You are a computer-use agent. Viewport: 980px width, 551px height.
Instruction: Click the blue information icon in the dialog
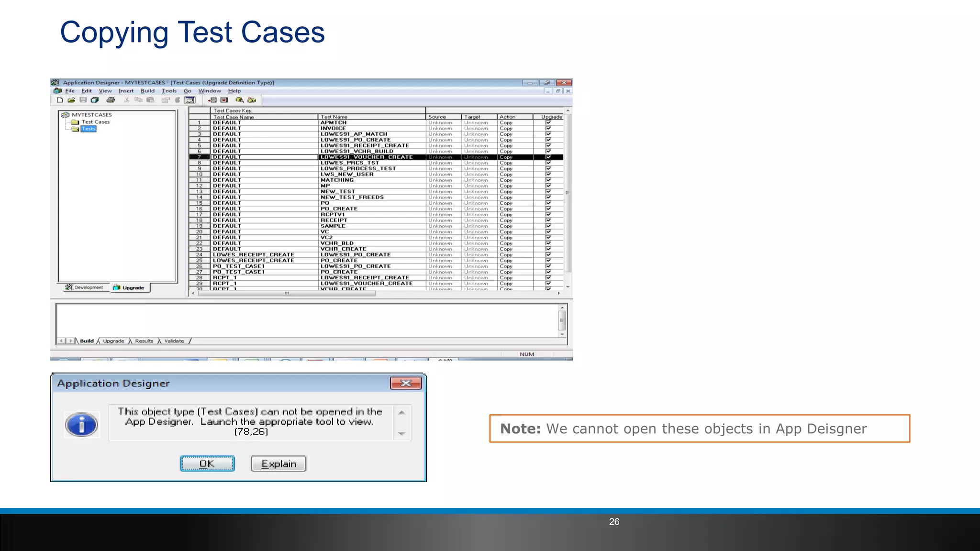point(82,425)
